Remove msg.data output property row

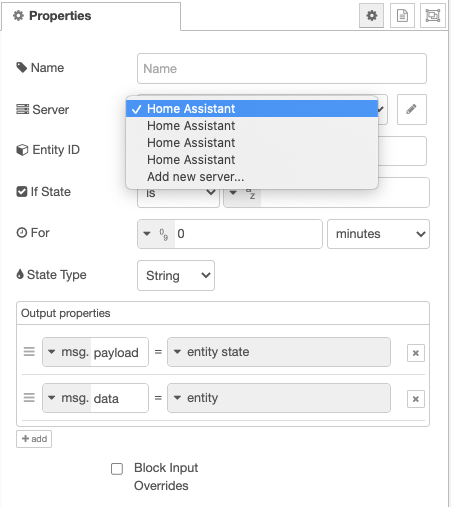click(x=416, y=399)
